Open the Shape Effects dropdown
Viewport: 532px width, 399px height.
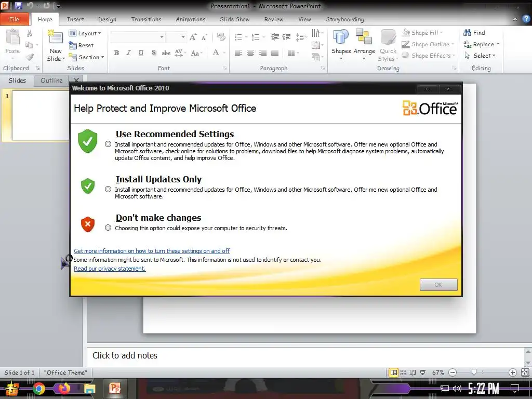(x=429, y=56)
